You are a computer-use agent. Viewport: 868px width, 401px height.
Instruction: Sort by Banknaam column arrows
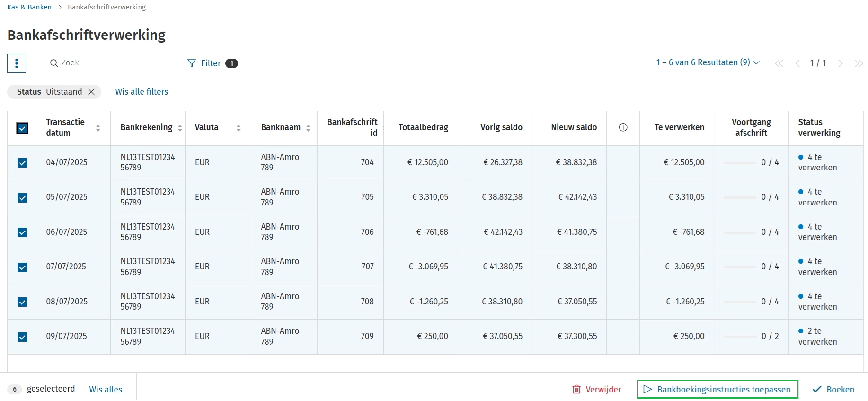tap(308, 128)
